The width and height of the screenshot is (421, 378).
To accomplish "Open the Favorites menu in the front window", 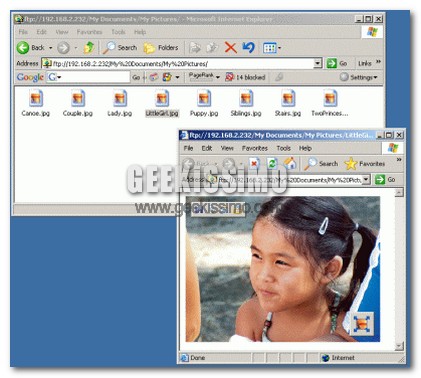I will 255,148.
